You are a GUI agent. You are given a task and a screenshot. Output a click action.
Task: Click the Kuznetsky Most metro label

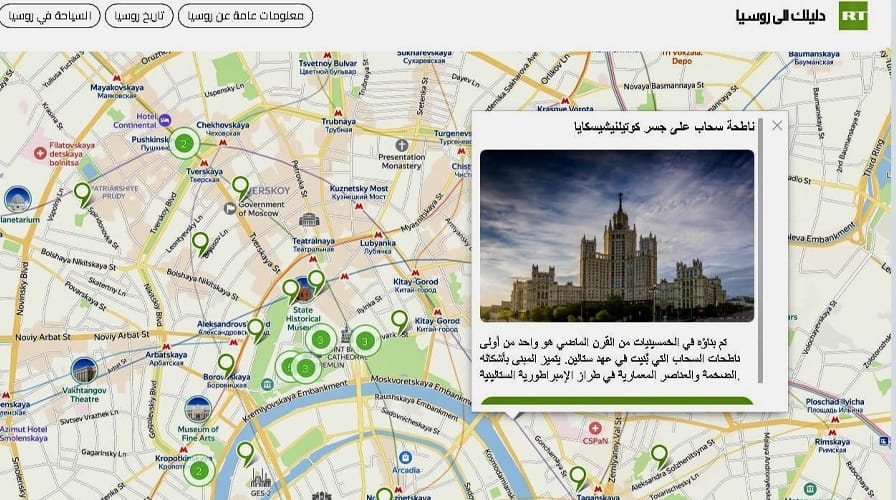coord(359,192)
